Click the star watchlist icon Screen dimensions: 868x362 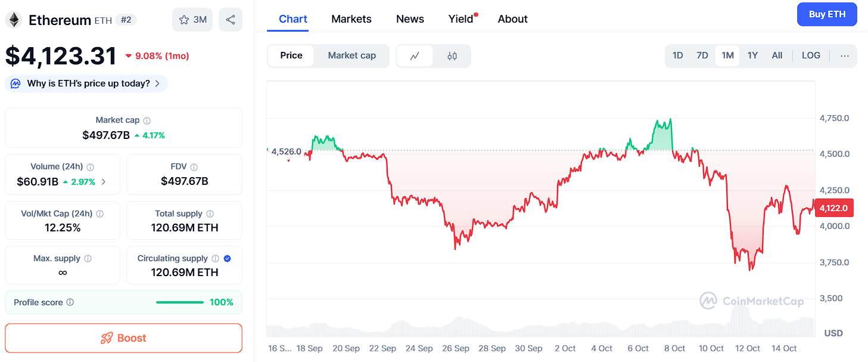pyautogui.click(x=184, y=20)
